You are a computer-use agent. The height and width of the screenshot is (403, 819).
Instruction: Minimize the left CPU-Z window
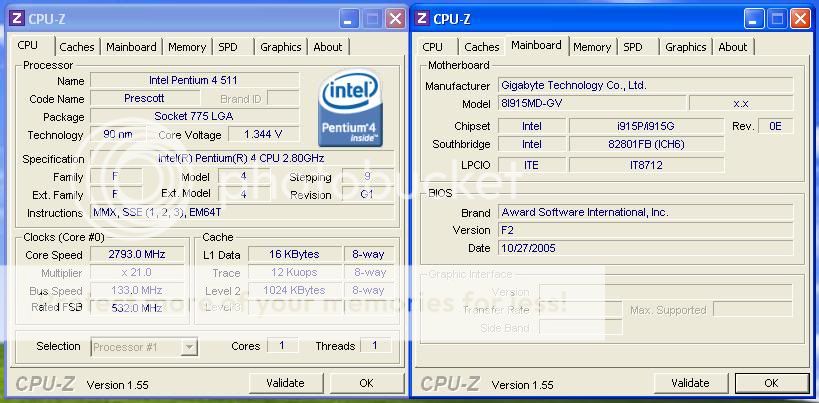349,19
